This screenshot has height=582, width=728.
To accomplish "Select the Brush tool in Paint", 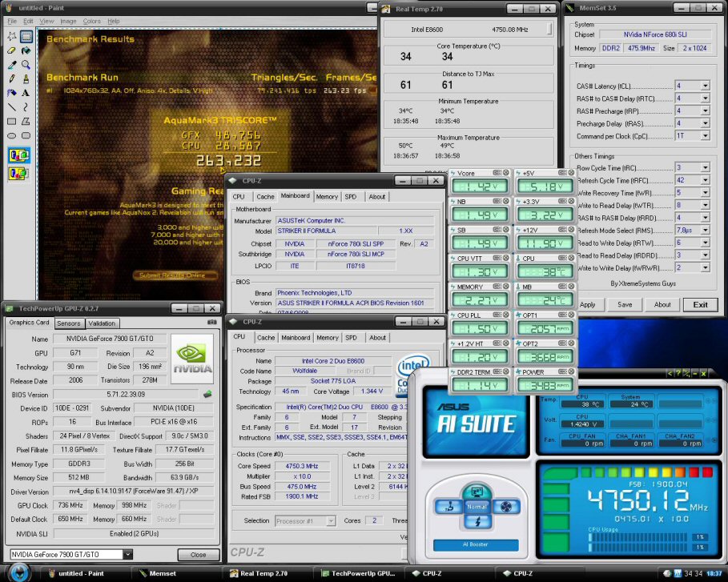I will (26, 79).
